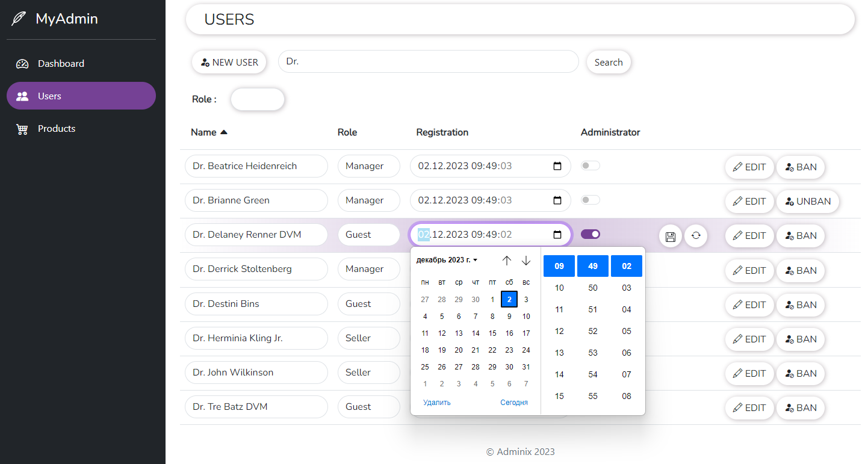Select hour 12 in time picker
Screen dimensions: 868x464
[559, 332]
